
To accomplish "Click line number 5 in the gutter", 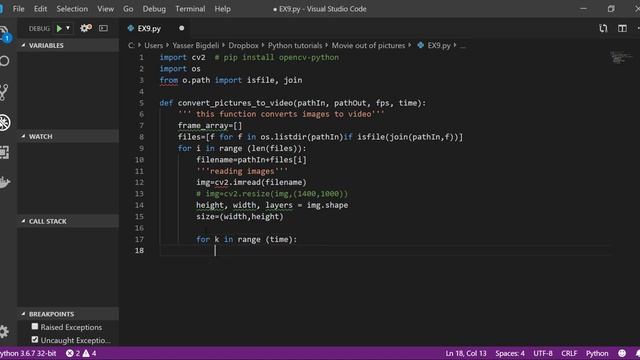I will point(141,103).
